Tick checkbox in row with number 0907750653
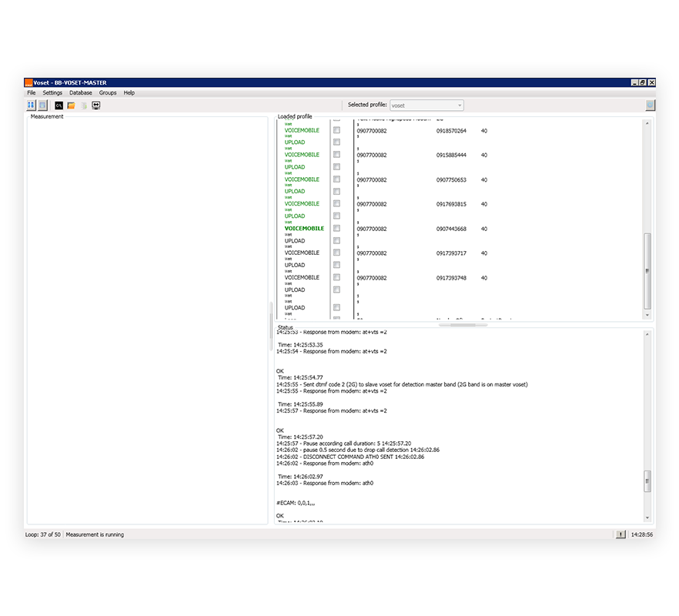The image size is (679, 616). point(336,179)
